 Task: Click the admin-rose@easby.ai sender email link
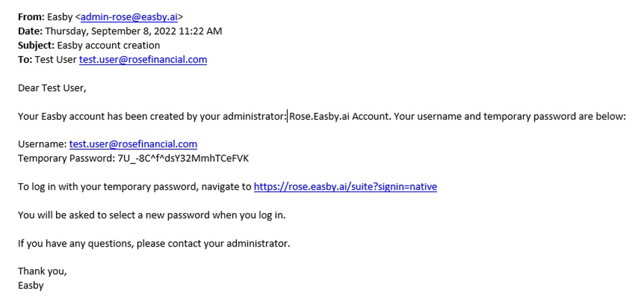point(129,17)
